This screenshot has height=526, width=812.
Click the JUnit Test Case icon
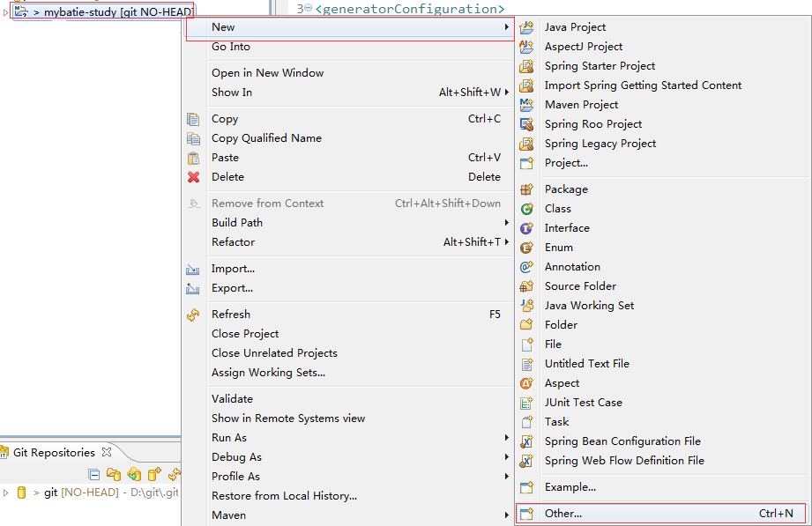pos(526,403)
